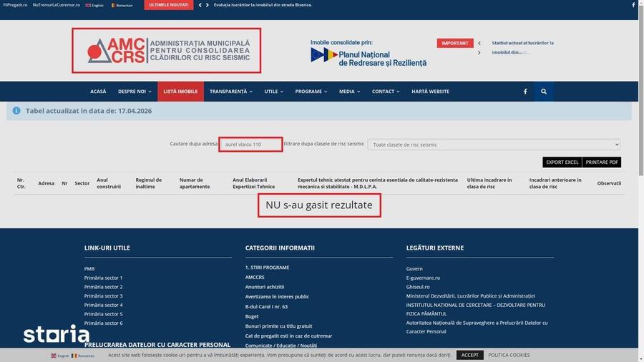644x362 pixels.
Task: Focus the address search field
Action: 250,145
